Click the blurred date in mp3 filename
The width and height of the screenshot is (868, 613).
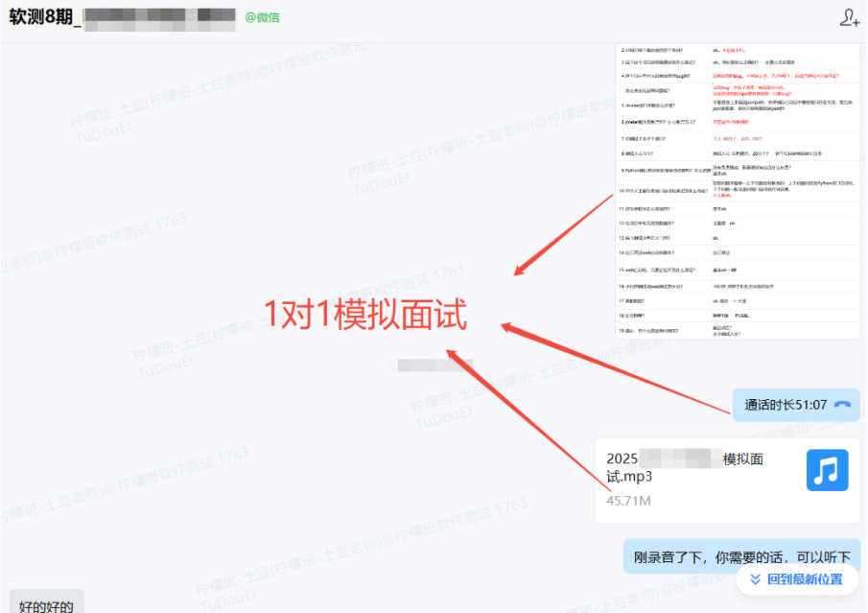[680, 460]
